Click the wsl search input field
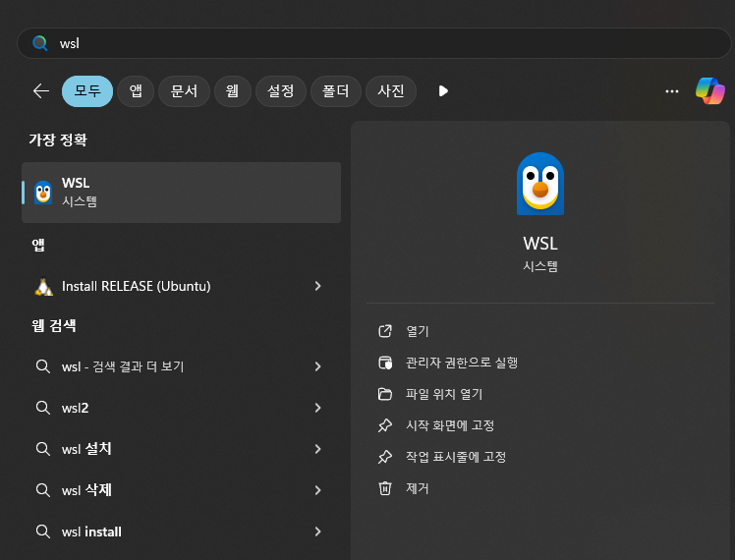 tap(373, 43)
